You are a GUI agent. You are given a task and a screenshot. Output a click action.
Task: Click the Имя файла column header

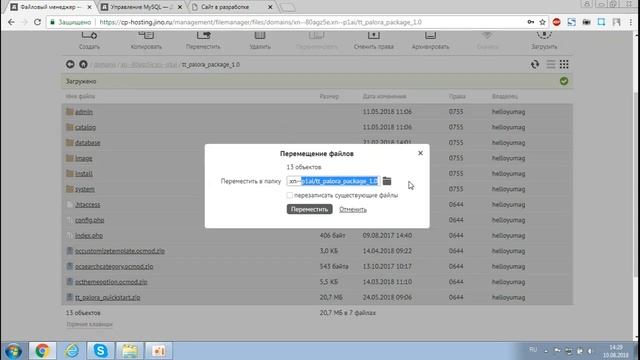(x=80, y=97)
